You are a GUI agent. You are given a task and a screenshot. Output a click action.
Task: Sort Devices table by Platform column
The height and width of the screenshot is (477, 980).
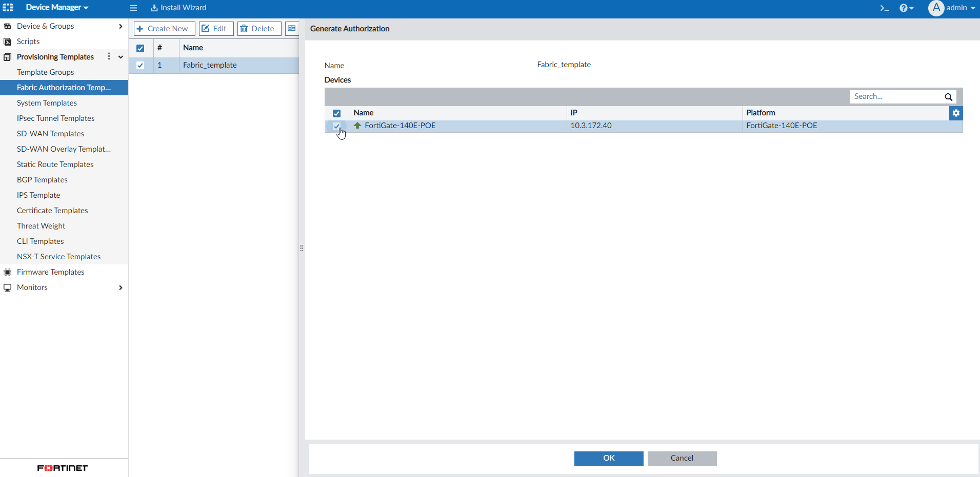pyautogui.click(x=761, y=113)
